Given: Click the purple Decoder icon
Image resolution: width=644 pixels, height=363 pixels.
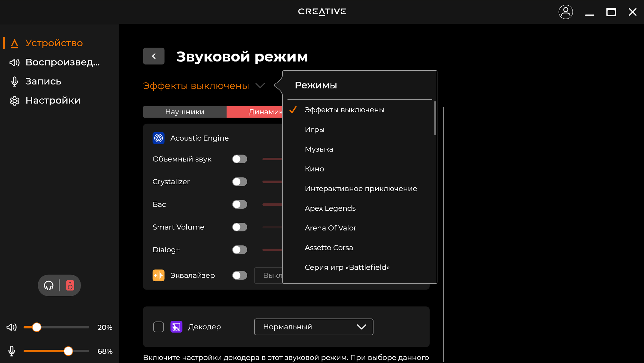Looking at the screenshot, I should pos(176,327).
